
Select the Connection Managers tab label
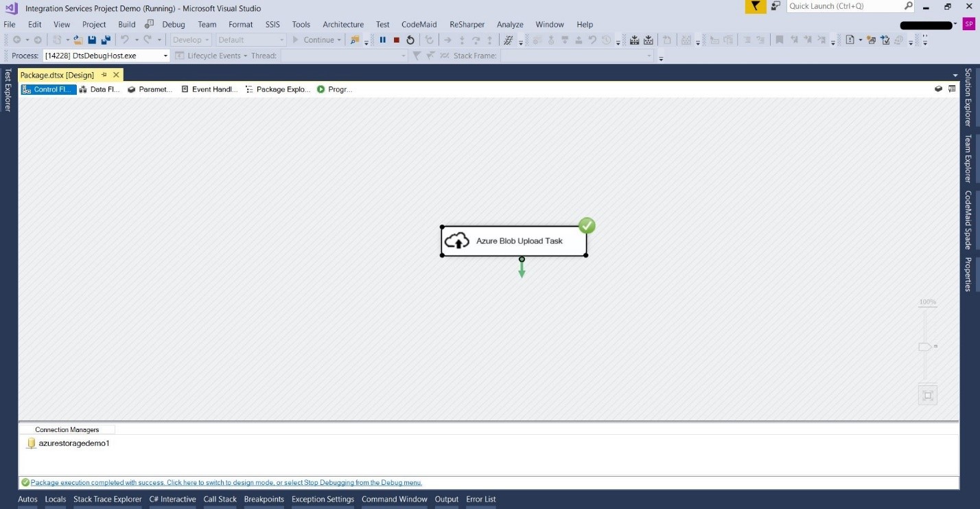pyautogui.click(x=67, y=429)
